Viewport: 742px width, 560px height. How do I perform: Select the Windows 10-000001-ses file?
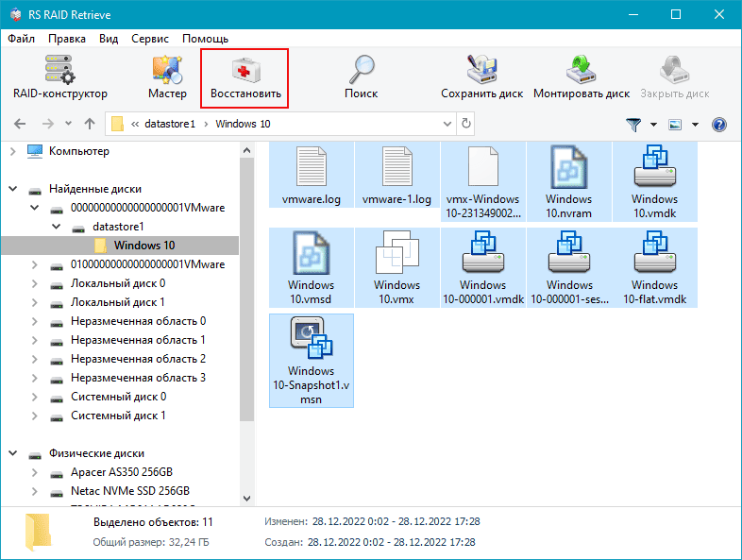569,268
